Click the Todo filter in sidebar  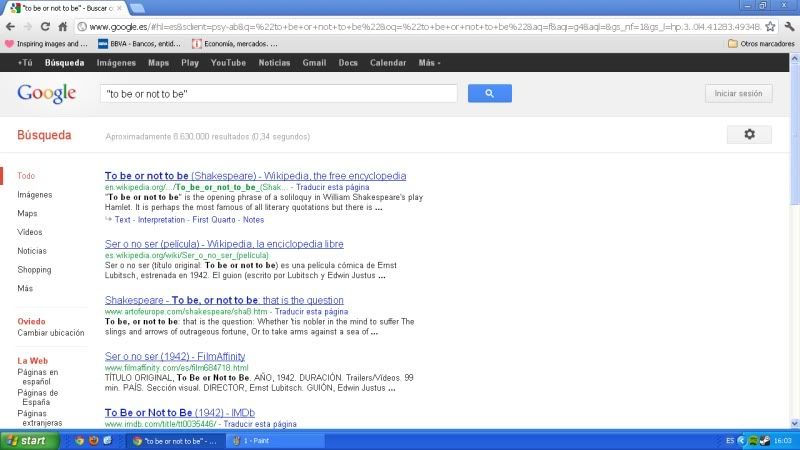click(x=26, y=176)
